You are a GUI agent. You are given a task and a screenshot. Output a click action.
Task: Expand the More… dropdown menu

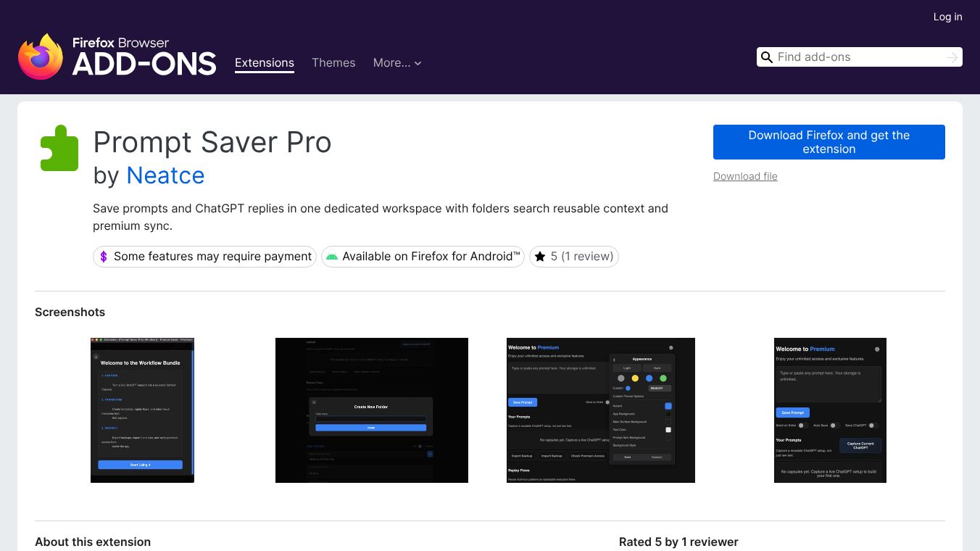pos(397,63)
